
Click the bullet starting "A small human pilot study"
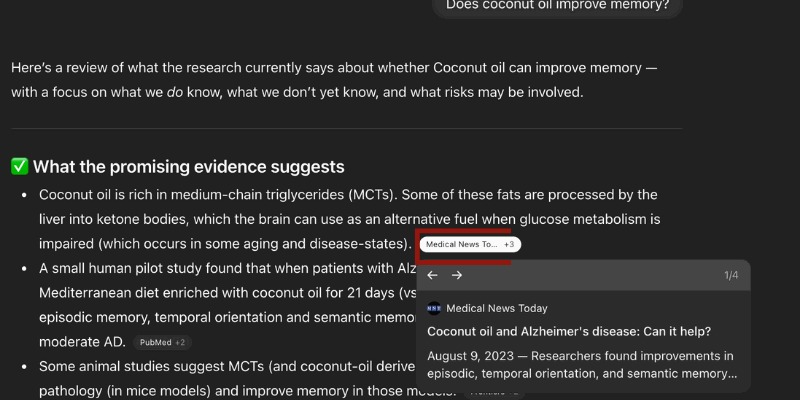point(200,268)
